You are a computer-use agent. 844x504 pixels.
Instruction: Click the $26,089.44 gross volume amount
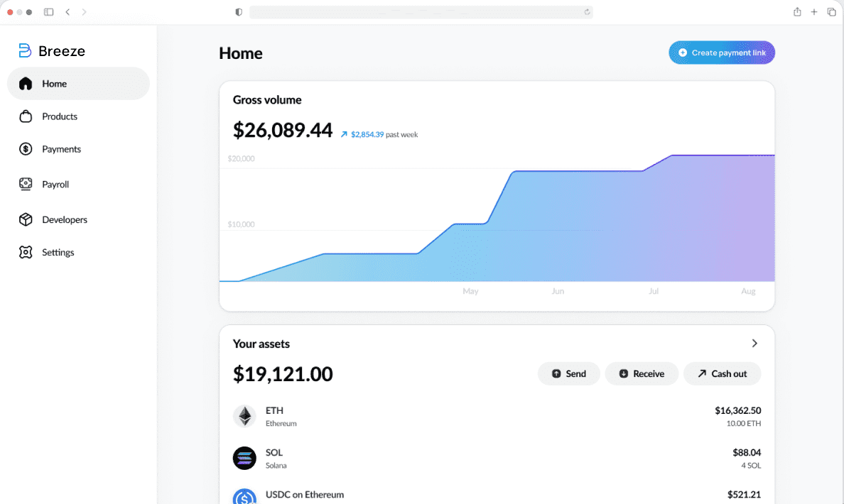click(283, 130)
